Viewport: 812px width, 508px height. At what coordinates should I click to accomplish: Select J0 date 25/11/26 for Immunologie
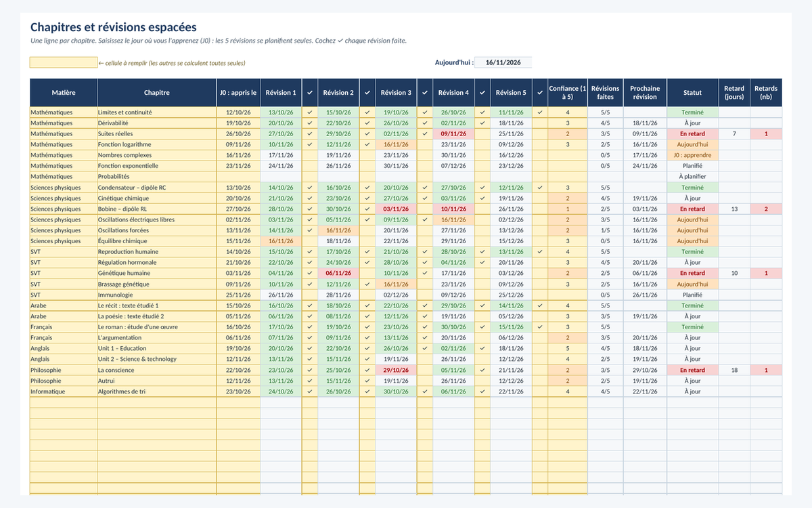tap(238, 295)
